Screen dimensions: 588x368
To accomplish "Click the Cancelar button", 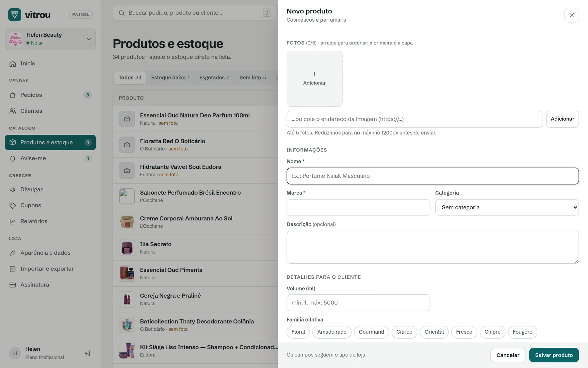I will pos(508,355).
